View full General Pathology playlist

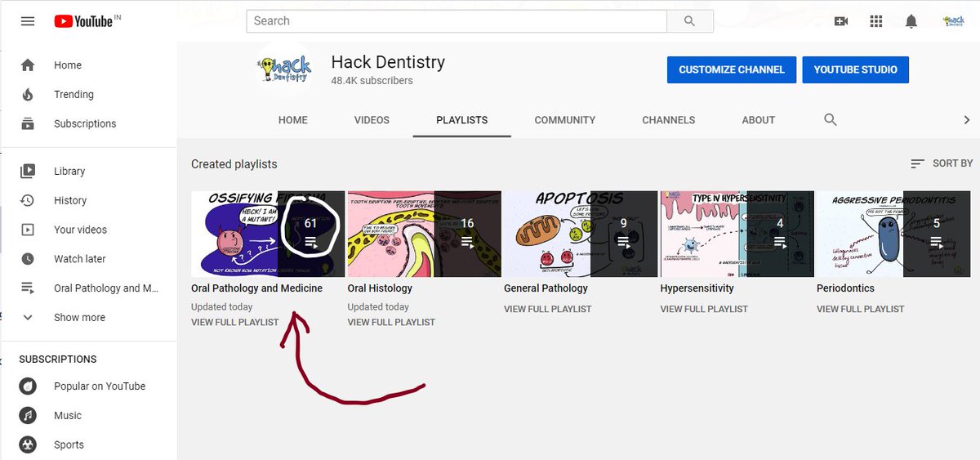tap(548, 309)
